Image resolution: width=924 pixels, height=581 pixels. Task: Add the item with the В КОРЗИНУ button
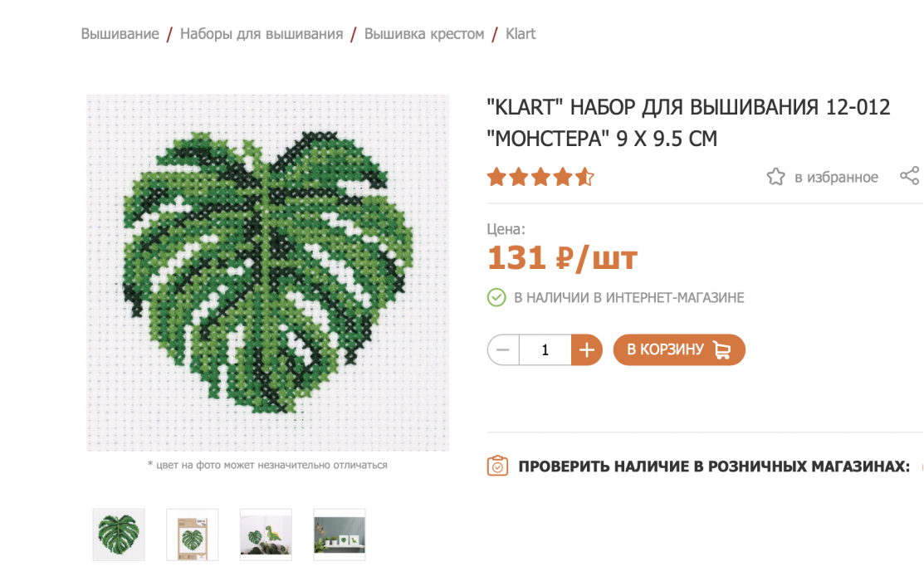pyautogui.click(x=679, y=350)
